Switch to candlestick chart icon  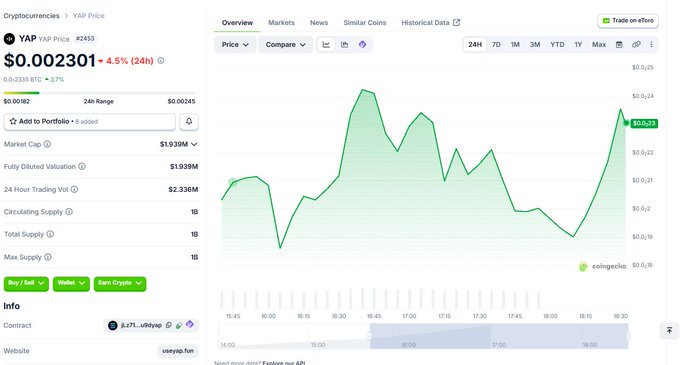(x=345, y=45)
